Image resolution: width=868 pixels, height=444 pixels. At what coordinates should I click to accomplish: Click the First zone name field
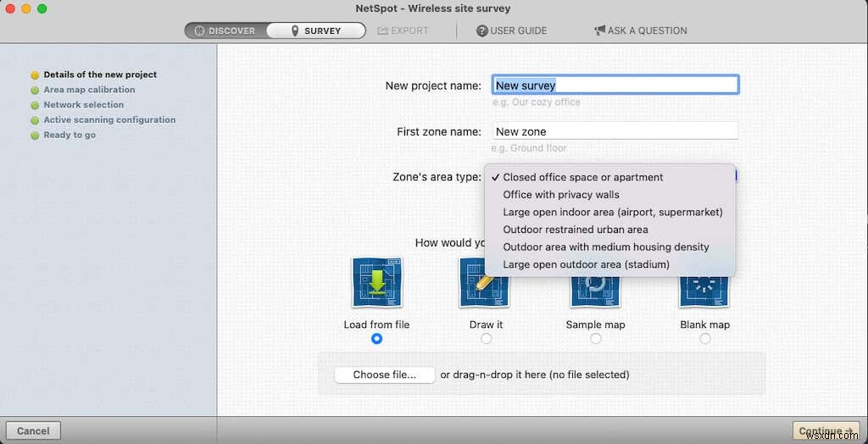[615, 131]
